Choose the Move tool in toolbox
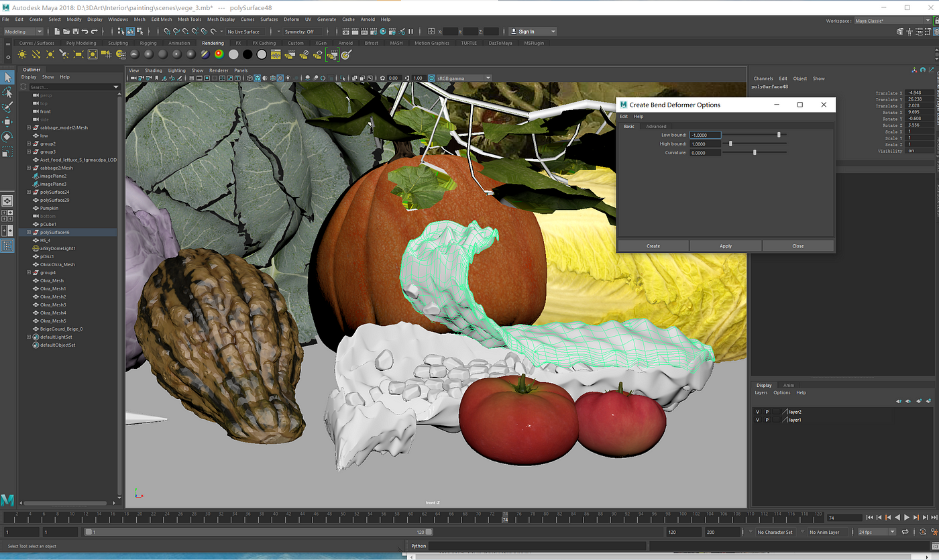 [7, 121]
